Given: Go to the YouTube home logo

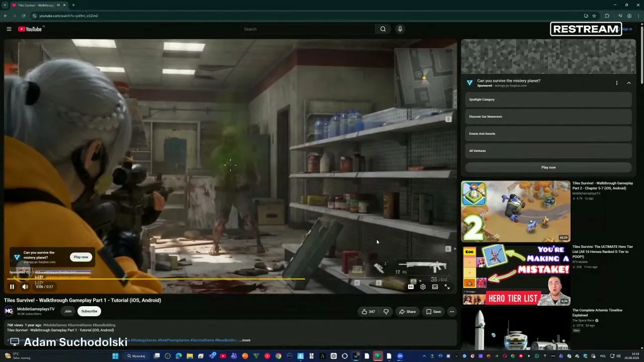Looking at the screenshot, I should [30, 29].
